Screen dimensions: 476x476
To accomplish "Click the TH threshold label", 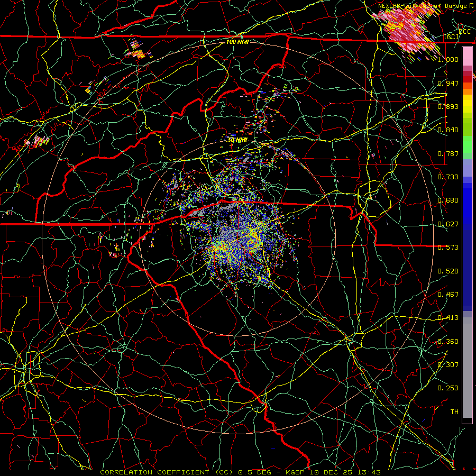I will tap(454, 411).
